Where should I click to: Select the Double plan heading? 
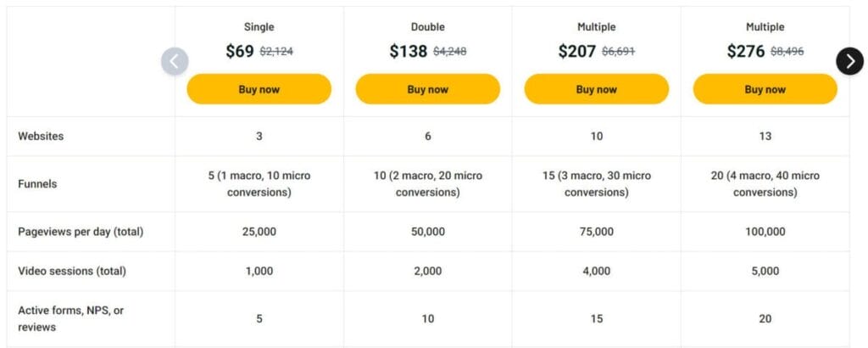428,26
